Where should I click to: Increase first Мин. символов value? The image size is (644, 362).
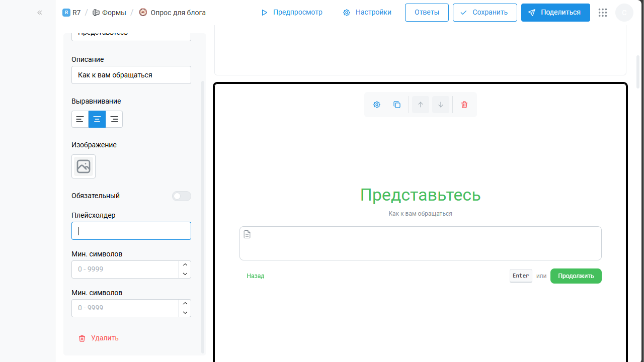[185, 265]
